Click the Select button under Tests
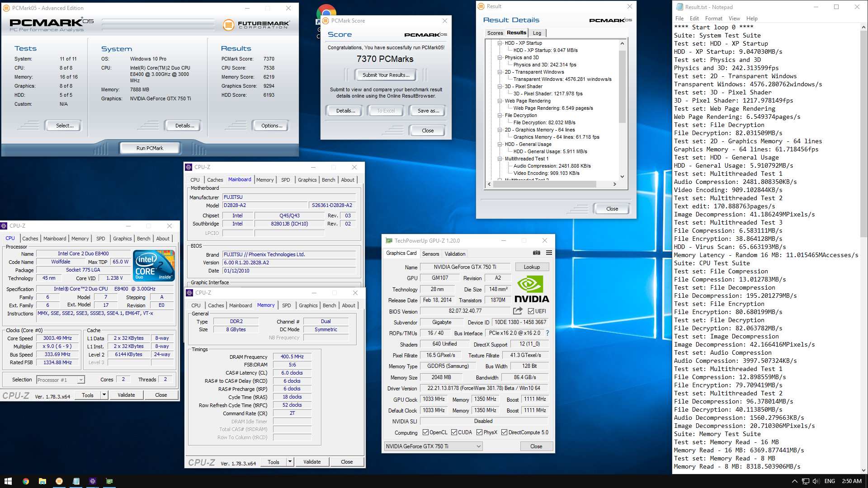Screen dimensions: 868x488 click(x=64, y=126)
